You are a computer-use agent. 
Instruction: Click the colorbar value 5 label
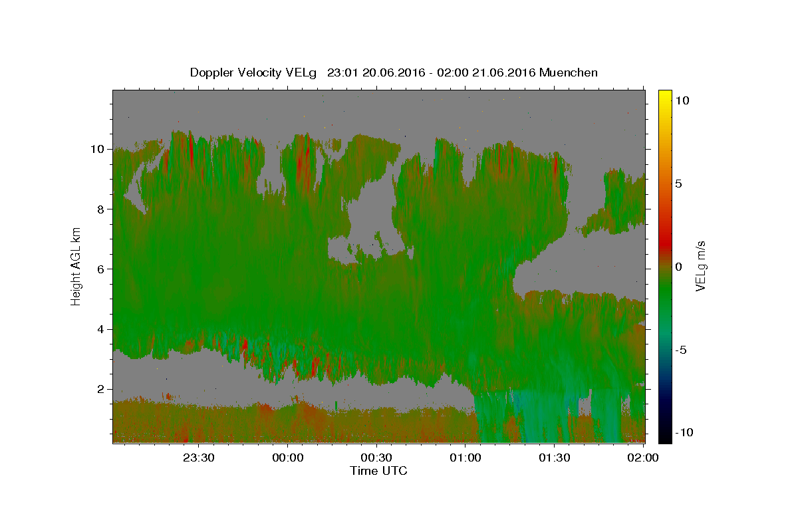pos(678,183)
